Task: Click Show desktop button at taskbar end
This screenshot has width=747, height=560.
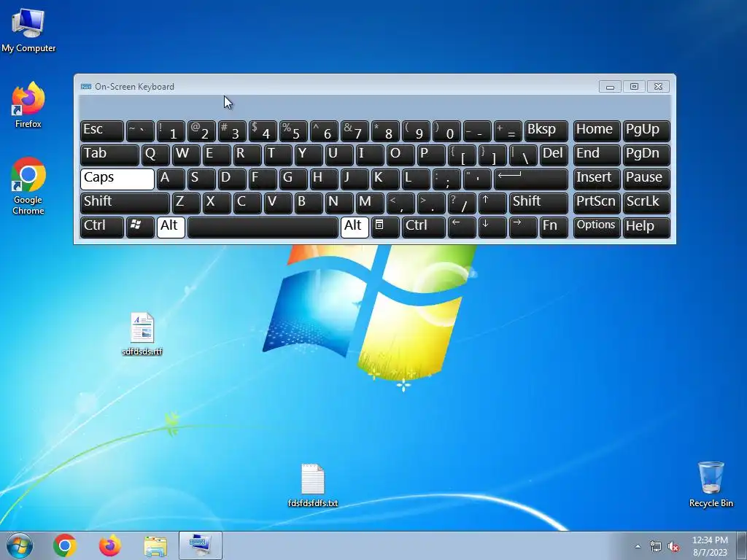Action: (x=741, y=545)
